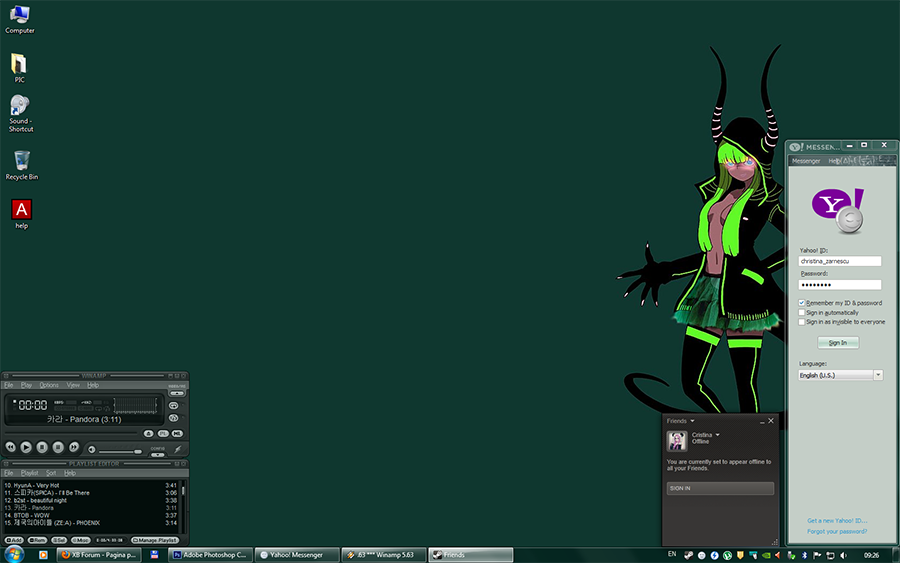900x563 pixels.
Task: Click Winamp volume speaker icon
Action: click(92, 449)
